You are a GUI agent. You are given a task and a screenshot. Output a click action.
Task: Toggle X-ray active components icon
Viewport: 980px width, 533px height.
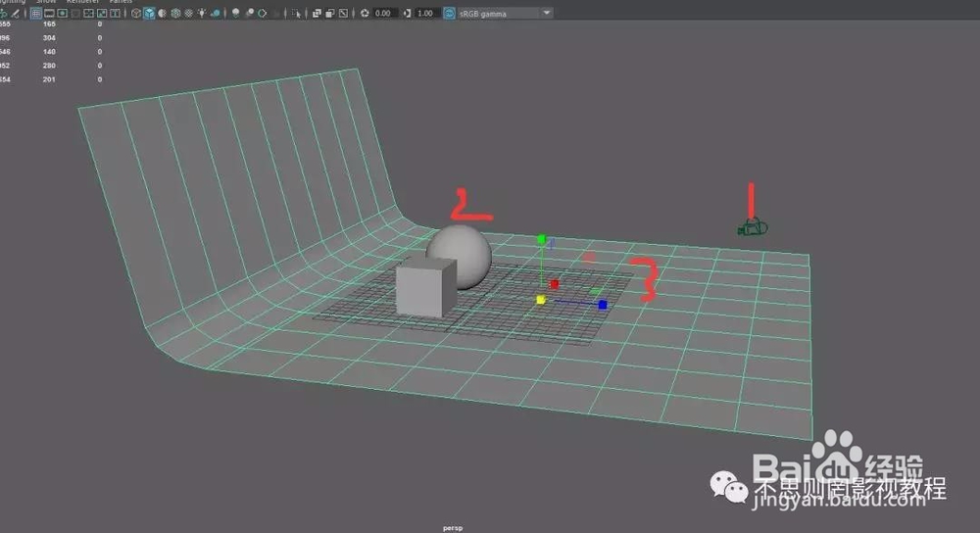click(330, 13)
